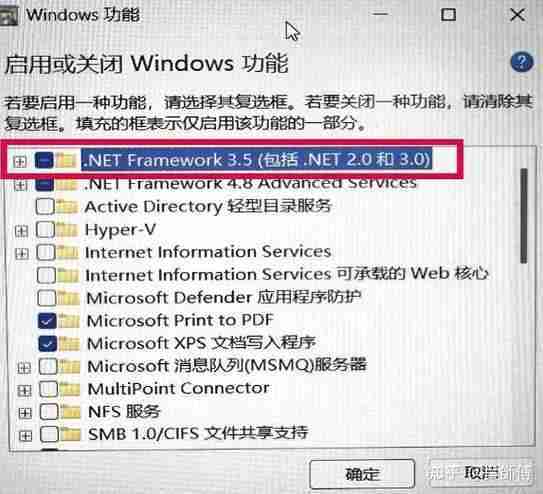Expand the Internet Information Services node
The image size is (543, 494).
pos(21,254)
